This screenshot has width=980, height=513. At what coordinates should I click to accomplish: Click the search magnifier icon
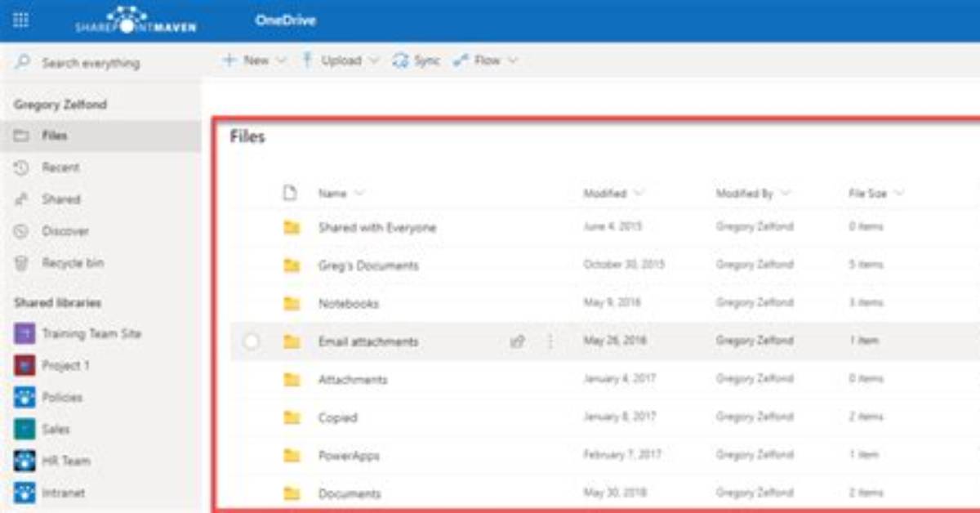pyautogui.click(x=23, y=63)
